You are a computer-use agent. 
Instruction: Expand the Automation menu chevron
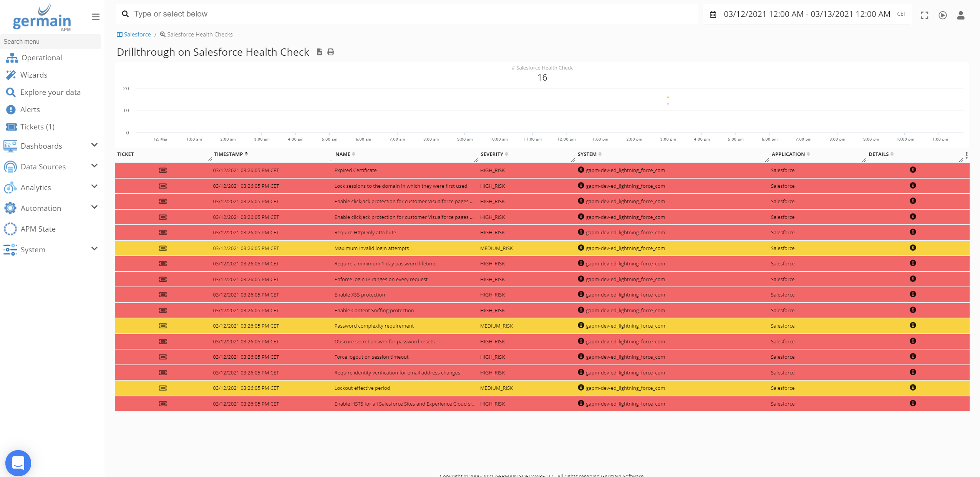click(x=95, y=207)
